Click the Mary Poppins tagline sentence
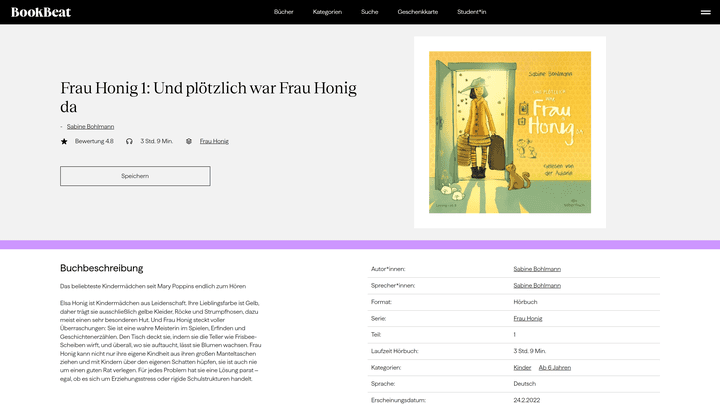This screenshot has height=405, width=720. [x=153, y=286]
